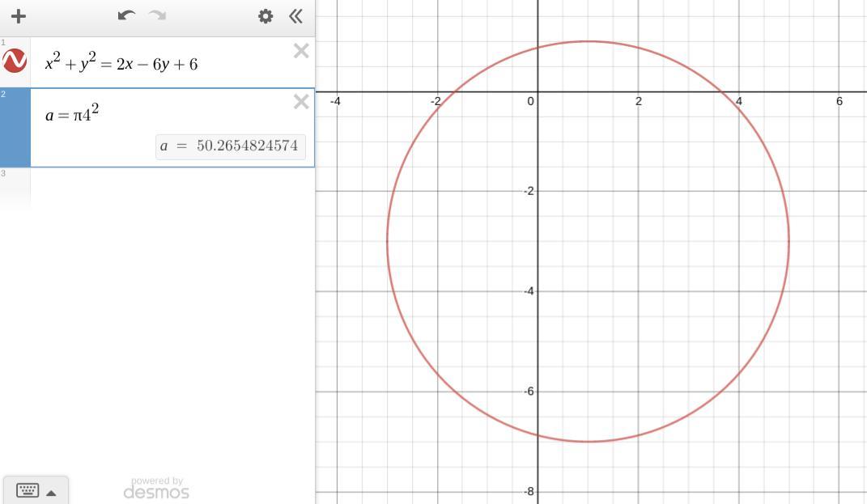Viewport: 867px width, 504px height.
Task: Collapse the expression list panel
Action: [x=295, y=16]
